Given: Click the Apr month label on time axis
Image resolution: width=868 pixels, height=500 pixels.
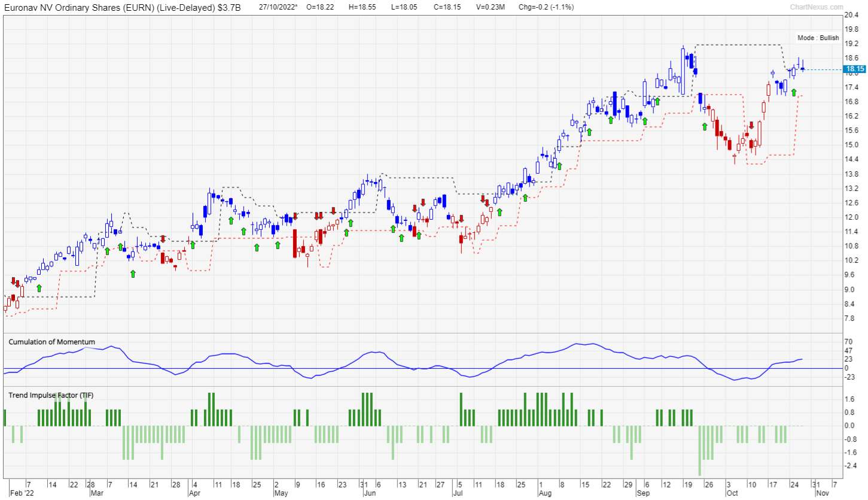Looking at the screenshot, I should [194, 494].
